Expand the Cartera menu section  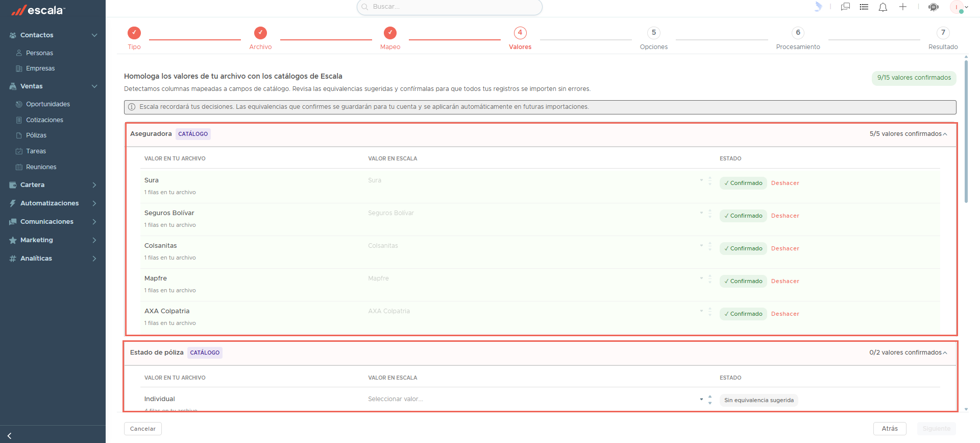[x=94, y=185]
